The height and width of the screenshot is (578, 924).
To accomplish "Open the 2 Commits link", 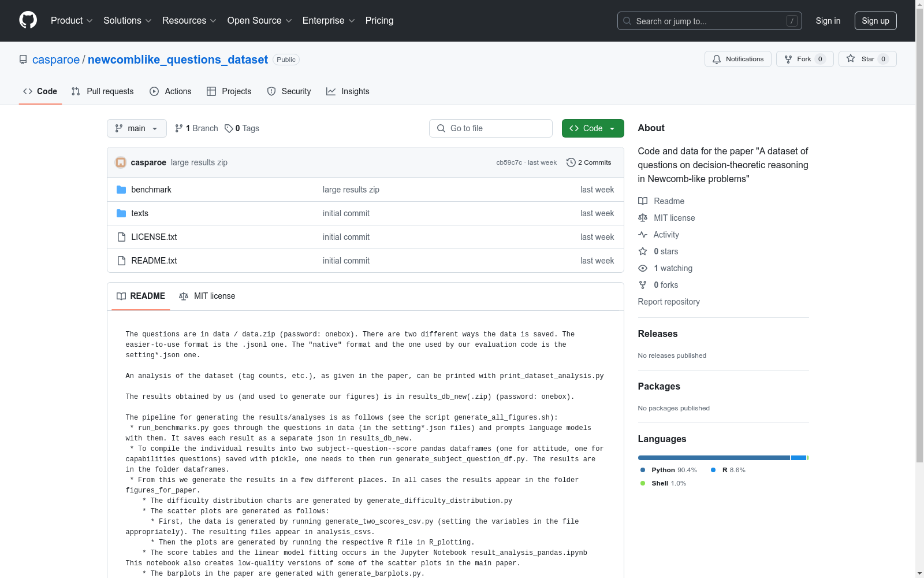I will [589, 162].
